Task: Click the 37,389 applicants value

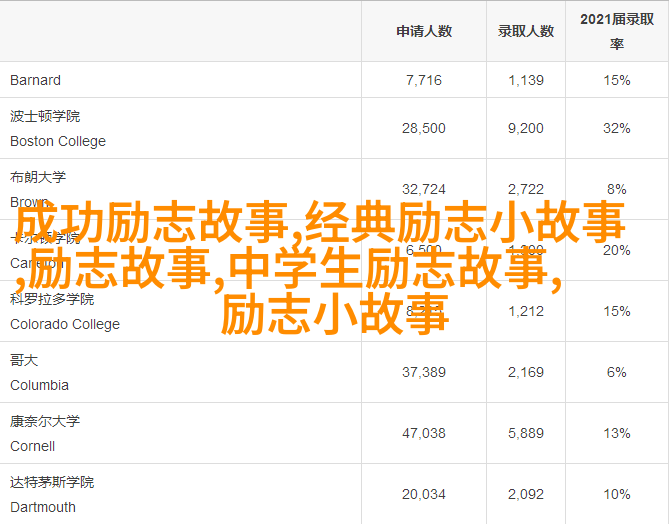Action: click(424, 372)
